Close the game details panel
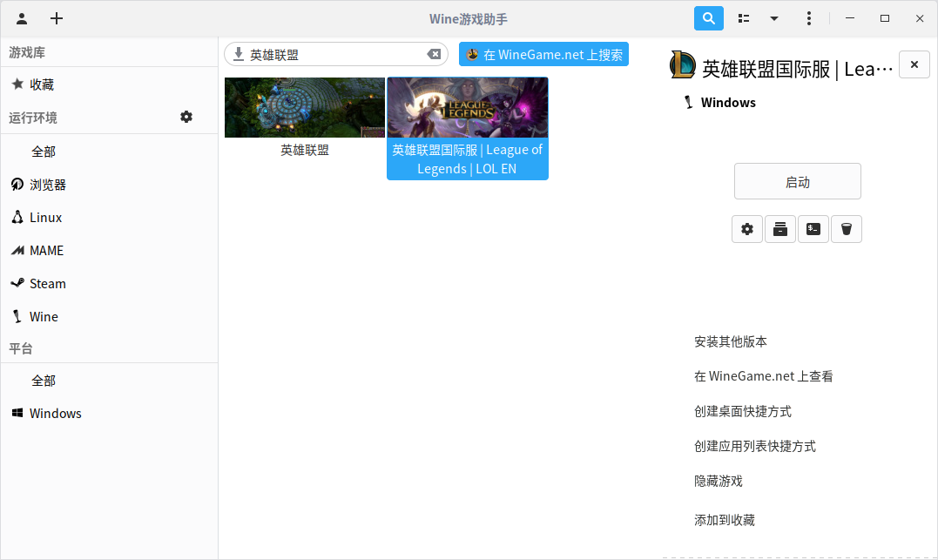Viewport: 938px width, 560px height. (x=914, y=64)
